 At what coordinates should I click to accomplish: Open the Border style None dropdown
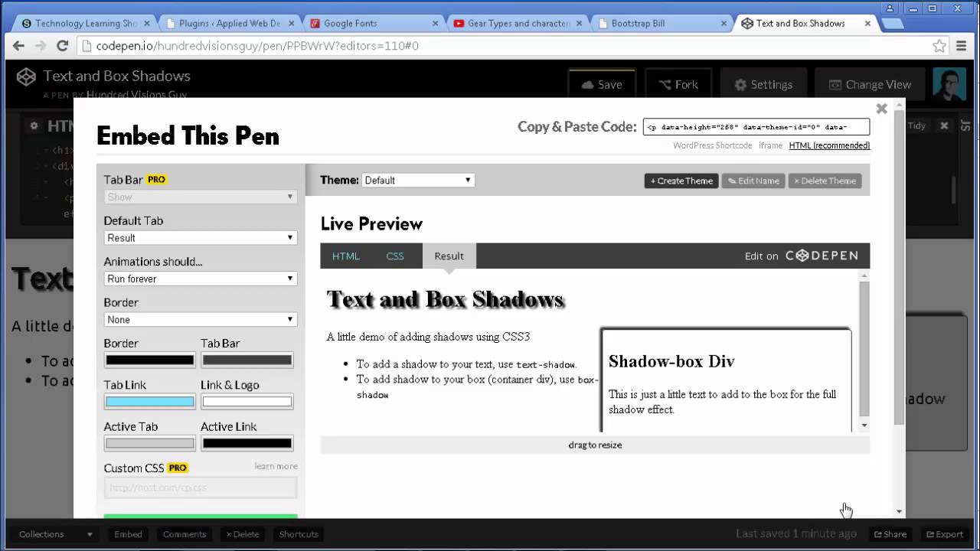(x=201, y=320)
